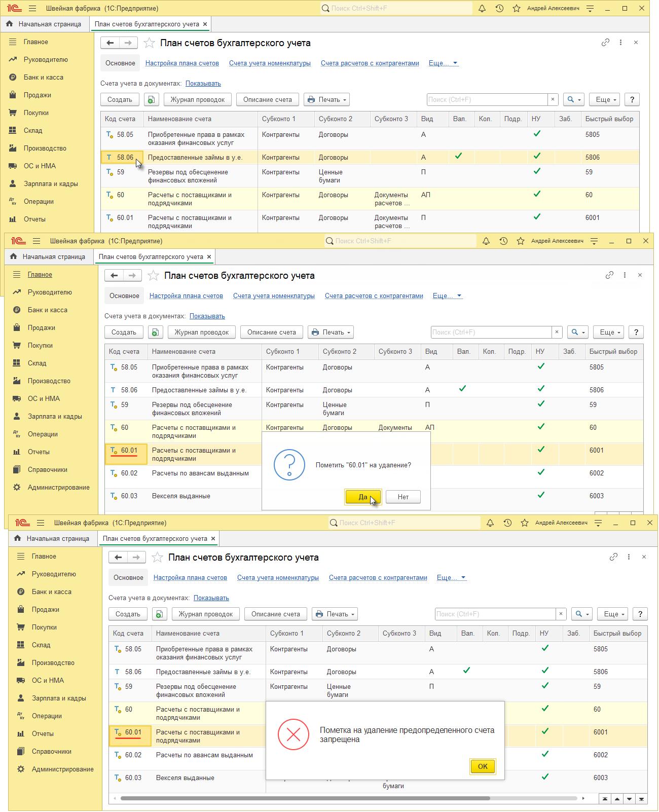659x812 pixels.
Task: Clear search field with x in top window
Action: coord(553,99)
